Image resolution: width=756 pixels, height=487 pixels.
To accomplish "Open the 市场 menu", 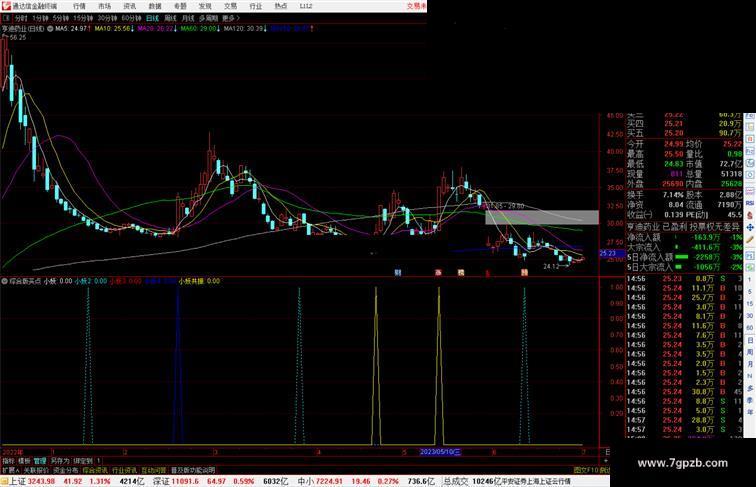I will coord(104,6).
